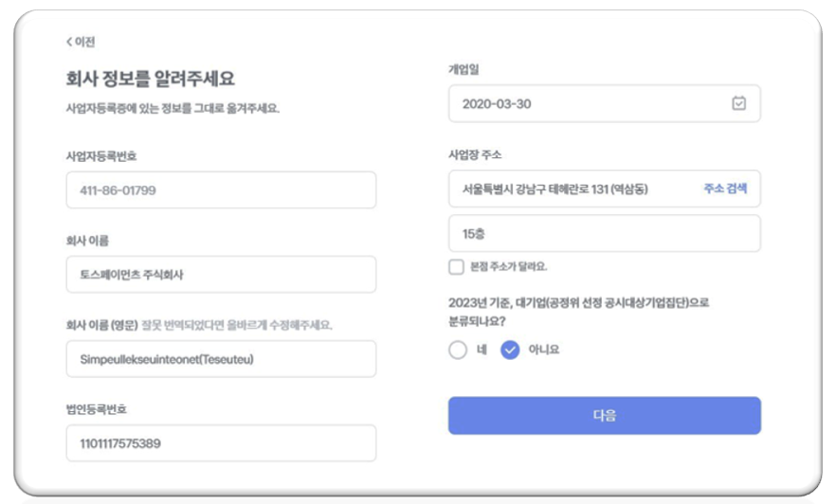
Task: Click the 개업일 field label
Action: pyautogui.click(x=464, y=69)
